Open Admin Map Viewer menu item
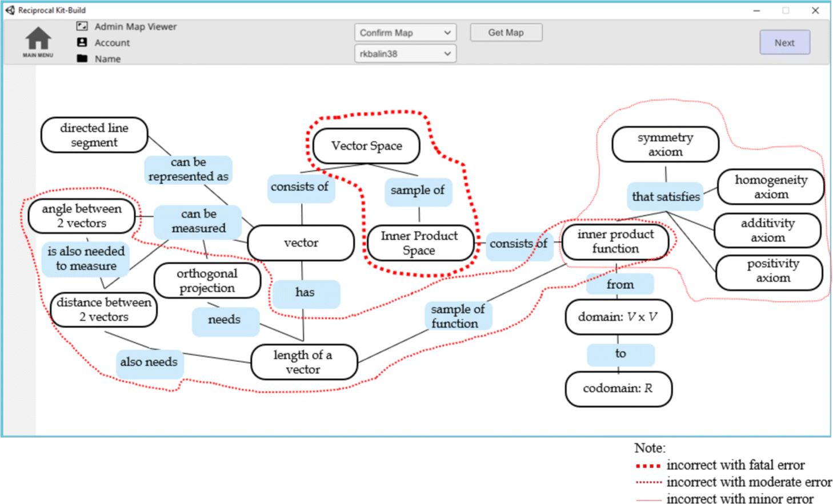Viewport: 833px width, 504px height. coord(135,26)
